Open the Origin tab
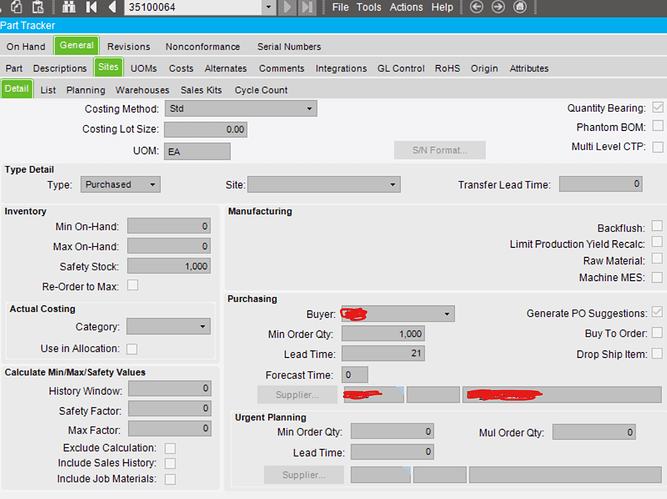 click(x=484, y=68)
